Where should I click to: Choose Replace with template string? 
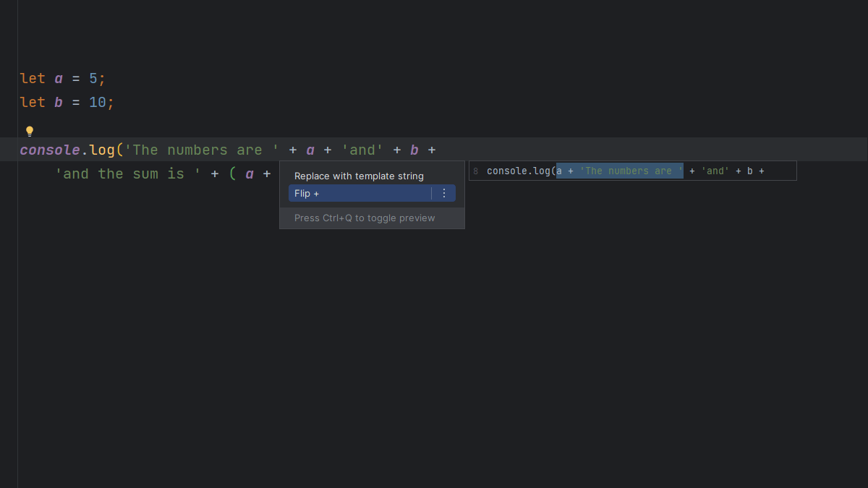point(359,176)
